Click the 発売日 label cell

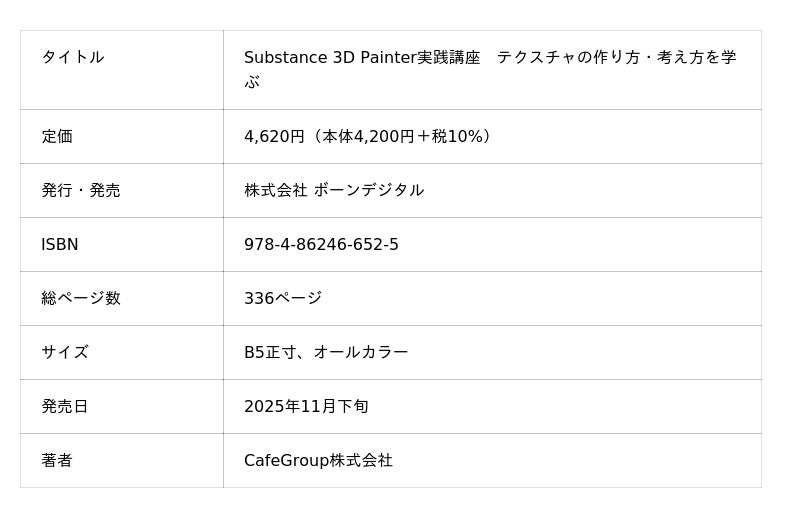pos(65,407)
